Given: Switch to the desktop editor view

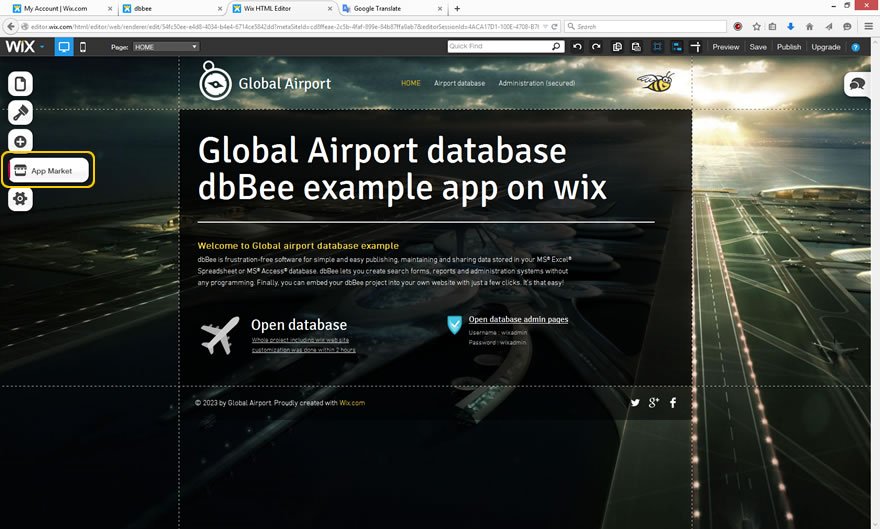Looking at the screenshot, I should tap(64, 47).
